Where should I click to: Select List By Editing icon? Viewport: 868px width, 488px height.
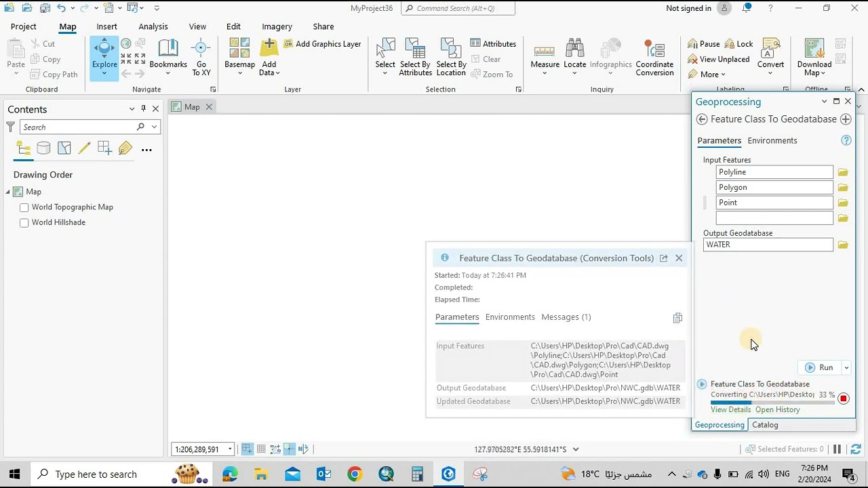pos(85,149)
